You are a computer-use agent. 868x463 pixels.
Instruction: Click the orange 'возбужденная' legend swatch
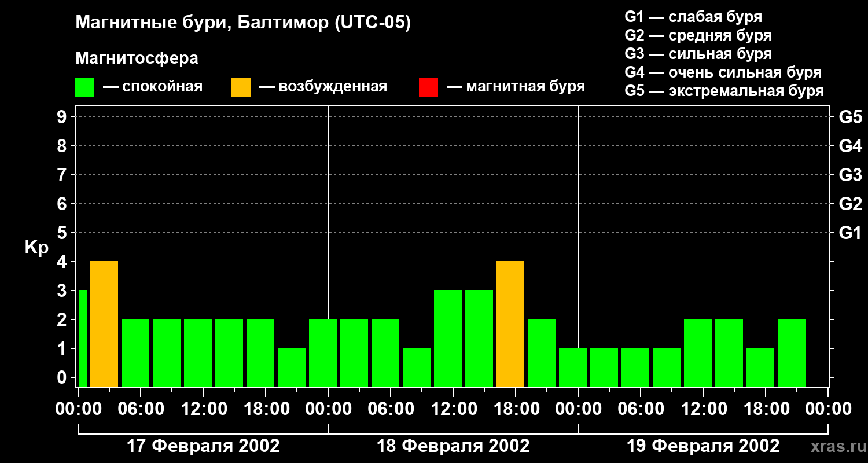tap(241, 87)
